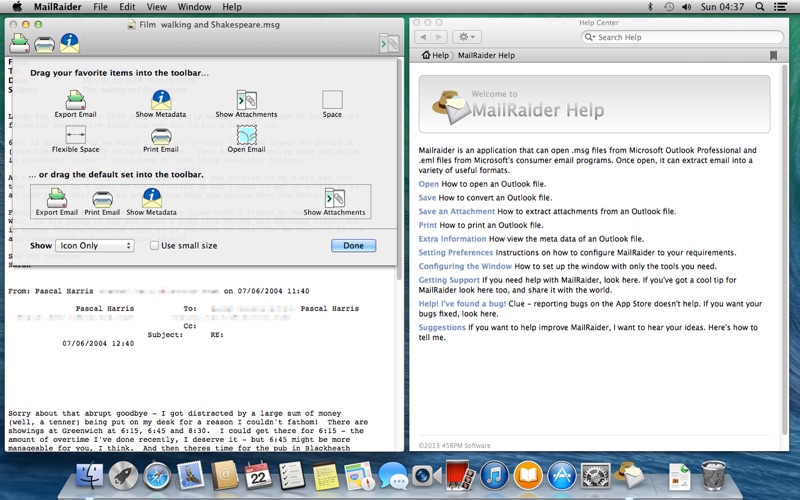Click Show Attachments icon at toolbar right end
The height and width of the screenshot is (500, 800).
pos(389,44)
